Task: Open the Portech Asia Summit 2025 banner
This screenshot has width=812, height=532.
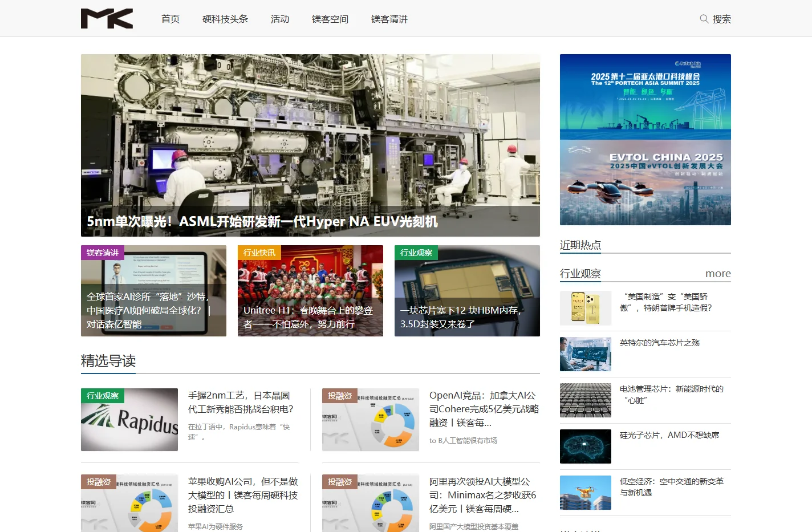Action: click(645, 97)
